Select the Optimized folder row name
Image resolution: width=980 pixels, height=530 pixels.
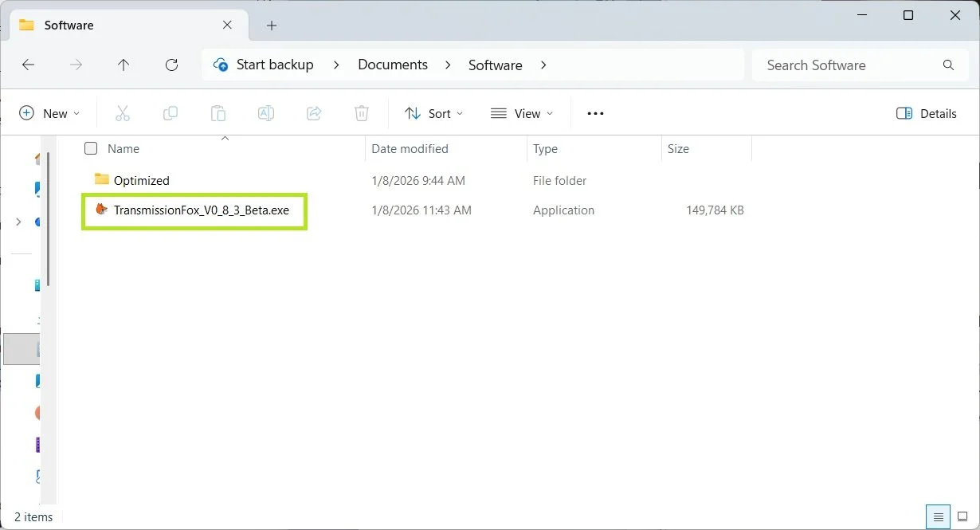pos(142,180)
